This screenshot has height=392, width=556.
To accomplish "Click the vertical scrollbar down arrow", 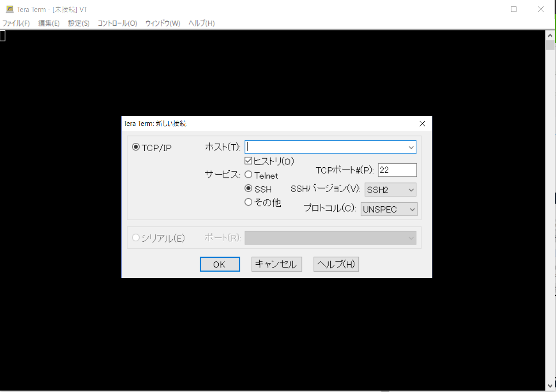I will click(x=550, y=386).
